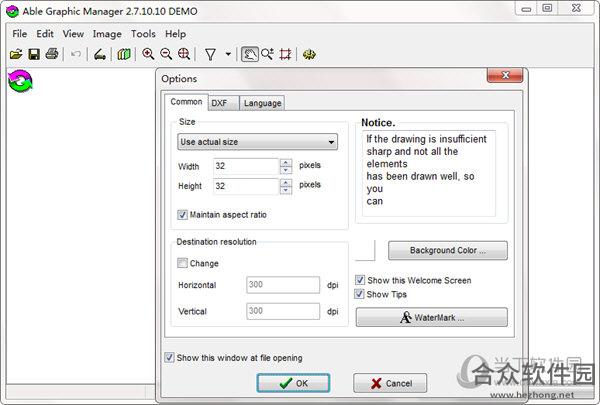
Task: Expand the filter dropdown arrow in toolbar
Action: (x=228, y=54)
